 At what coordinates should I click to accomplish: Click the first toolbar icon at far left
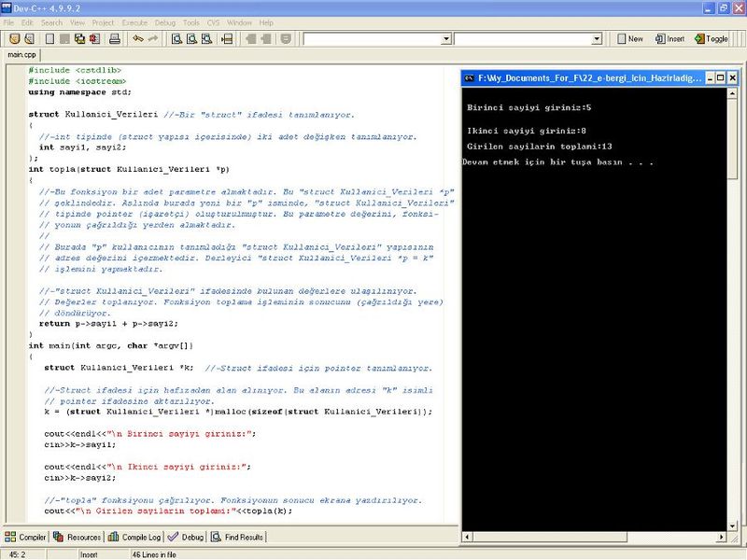pos(13,39)
